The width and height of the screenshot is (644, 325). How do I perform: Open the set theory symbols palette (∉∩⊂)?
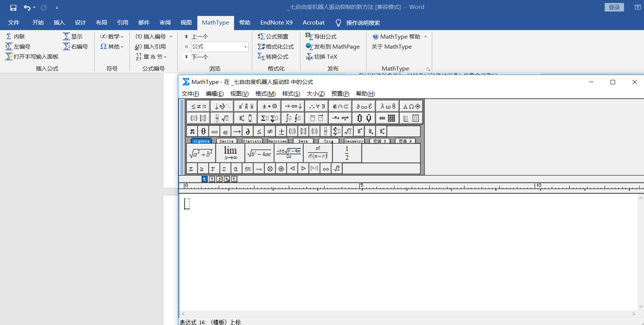pyautogui.click(x=340, y=106)
